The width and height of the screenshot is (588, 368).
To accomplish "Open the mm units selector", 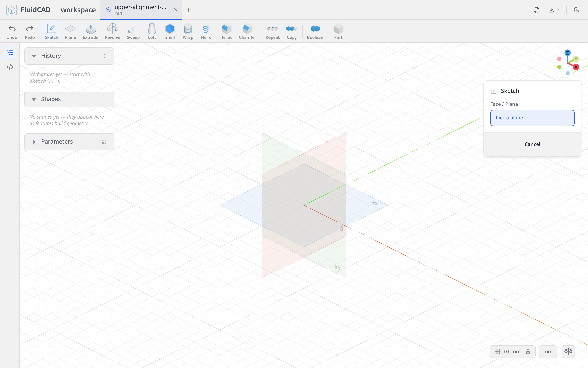I will [x=548, y=351].
